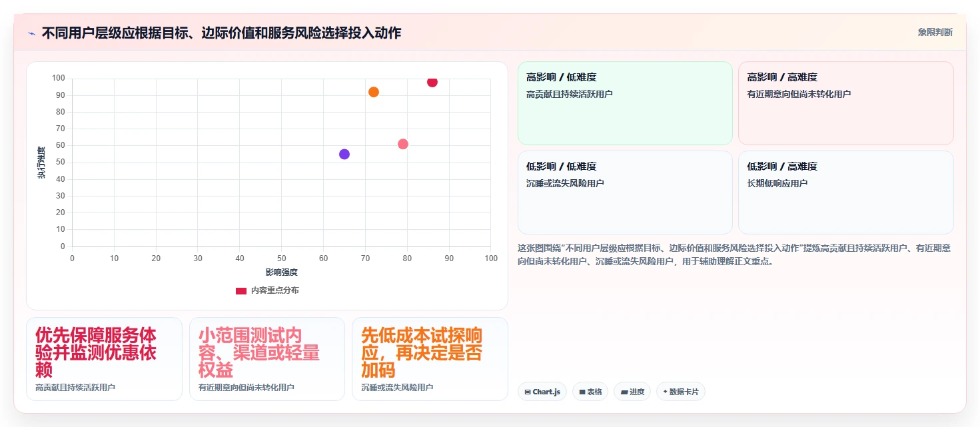Click the Chart.js tag pill
The image size is (980, 427).
[542, 392]
